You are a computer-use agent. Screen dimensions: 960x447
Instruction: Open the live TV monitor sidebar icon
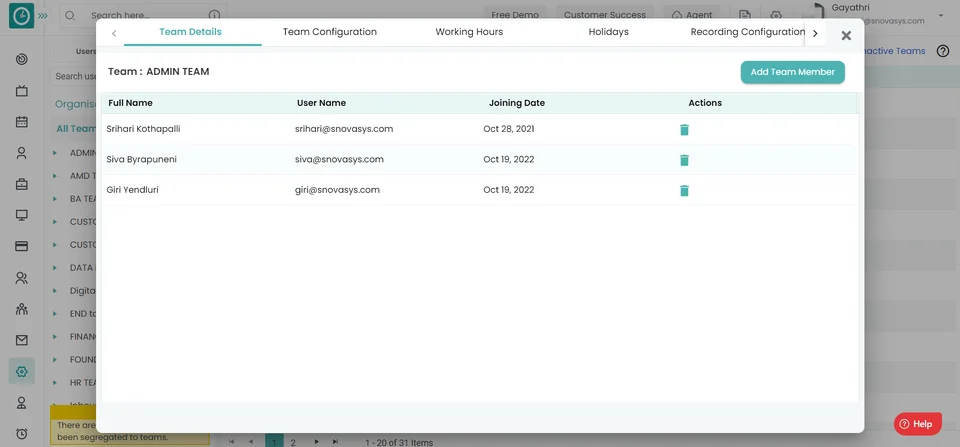click(21, 91)
